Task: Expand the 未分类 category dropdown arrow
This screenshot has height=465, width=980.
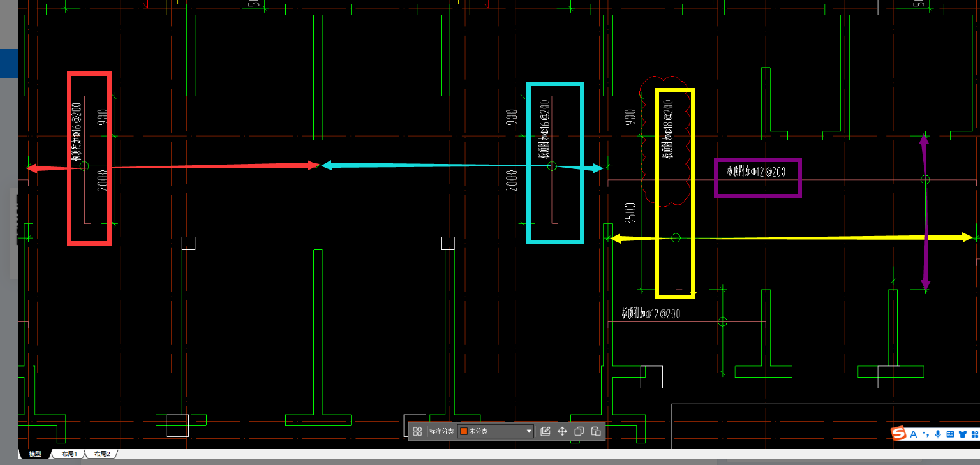Action: 529,431
